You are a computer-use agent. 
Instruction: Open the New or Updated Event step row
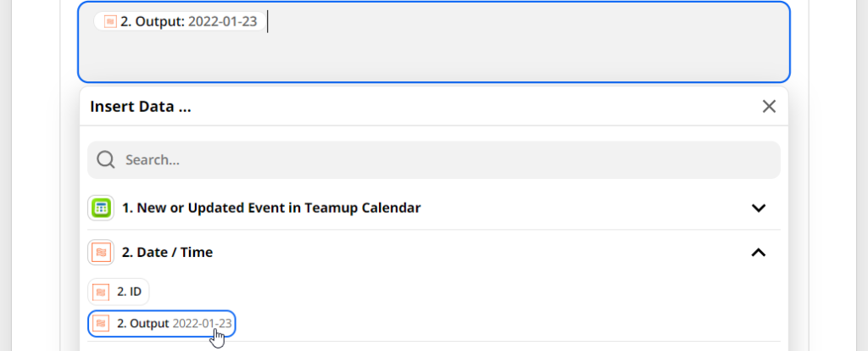[x=270, y=208]
